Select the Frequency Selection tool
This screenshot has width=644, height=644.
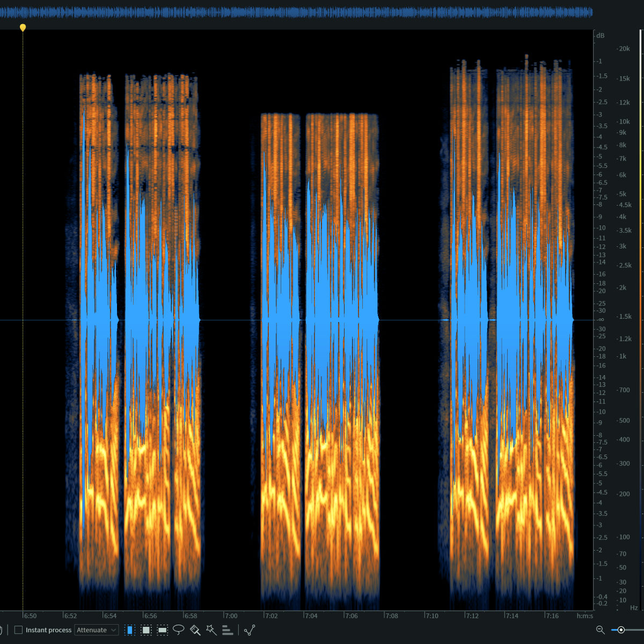point(162,630)
